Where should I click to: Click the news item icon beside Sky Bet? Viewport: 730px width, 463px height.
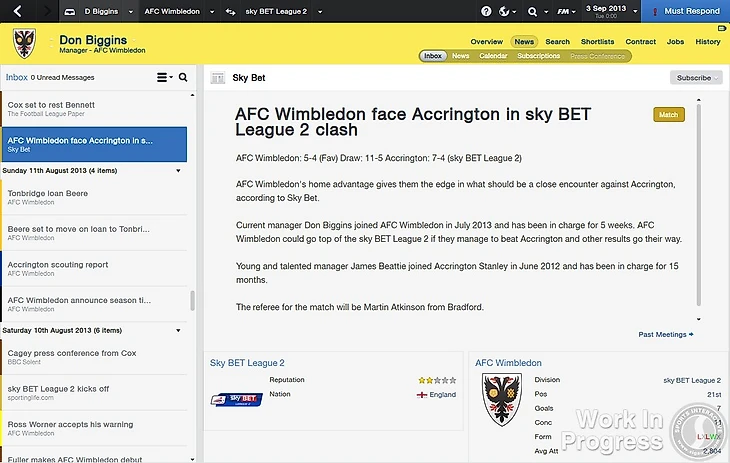(217, 77)
